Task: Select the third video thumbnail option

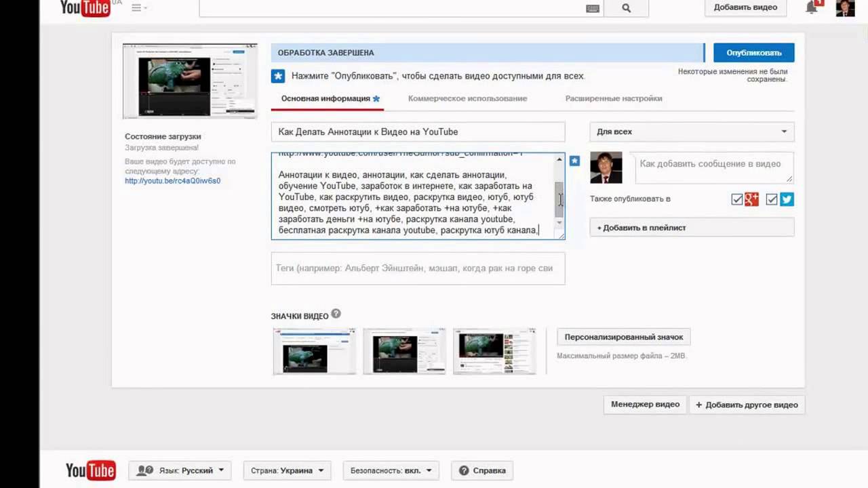Action: pyautogui.click(x=494, y=351)
